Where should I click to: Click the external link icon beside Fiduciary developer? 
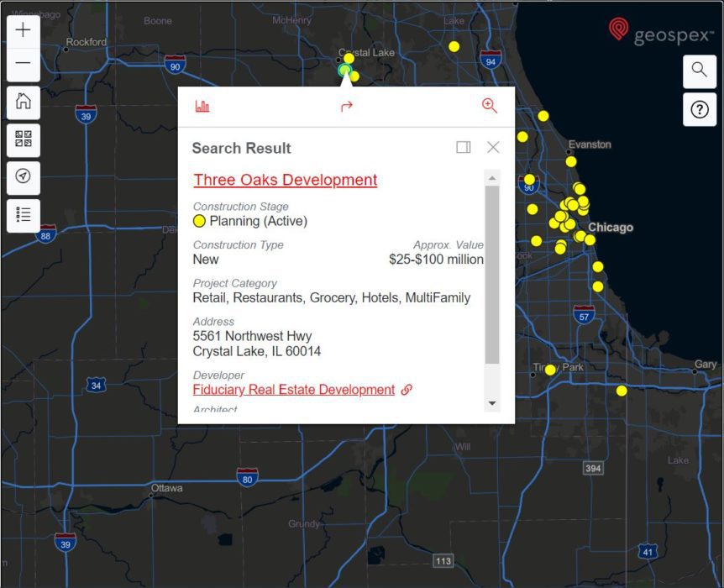pos(407,390)
